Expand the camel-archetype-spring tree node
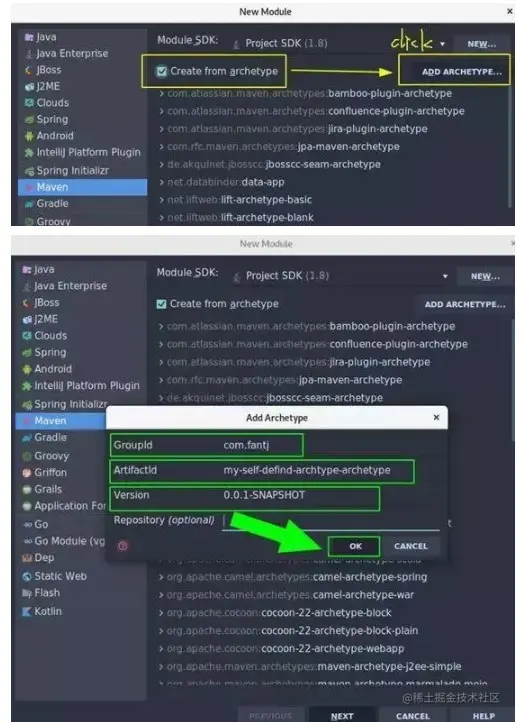Viewport: 518px width, 722px height. point(161,577)
